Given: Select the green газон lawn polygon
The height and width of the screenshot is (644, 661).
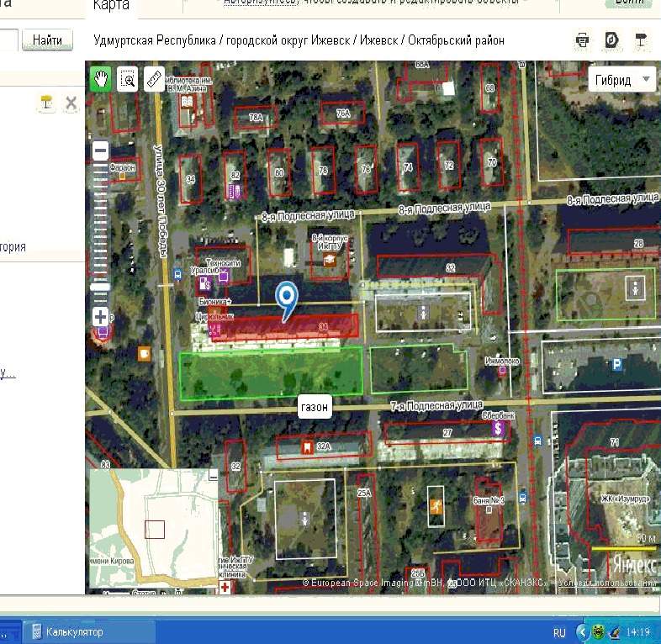Looking at the screenshot, I should [271, 373].
